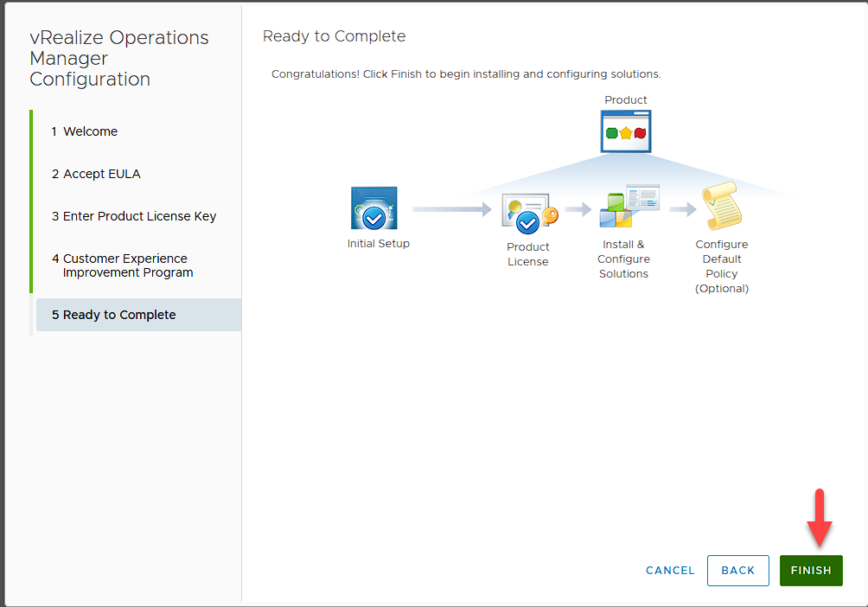Click the Initial Setup icon

click(374, 208)
